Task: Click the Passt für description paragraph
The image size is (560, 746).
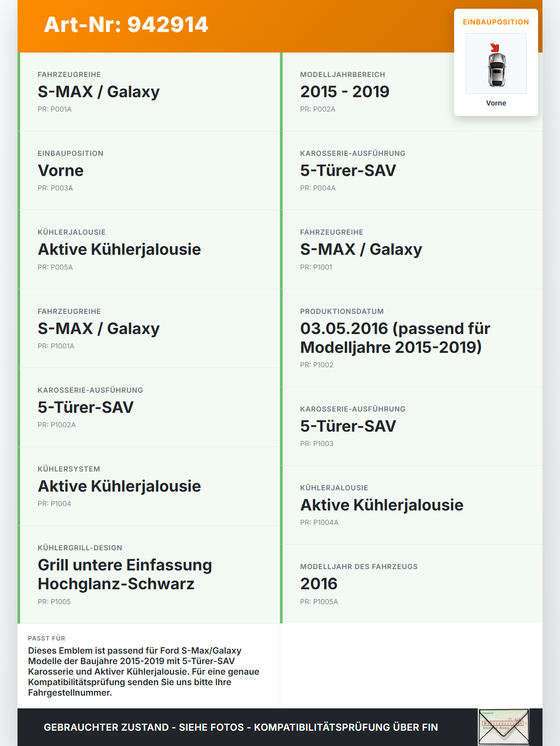Action: (x=144, y=672)
